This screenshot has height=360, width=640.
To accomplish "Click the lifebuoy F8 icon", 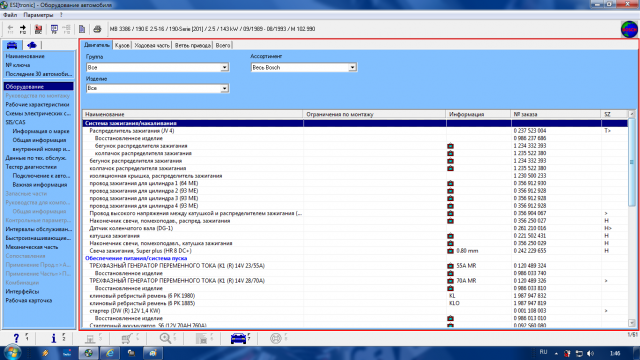I will click(276, 338).
